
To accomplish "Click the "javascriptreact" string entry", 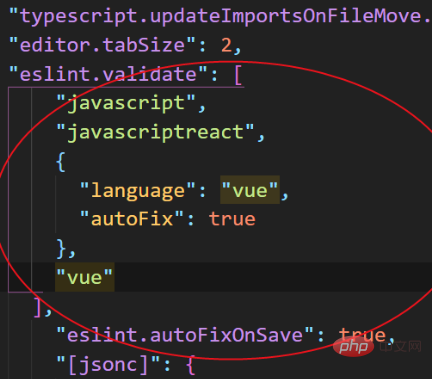I will click(155, 132).
